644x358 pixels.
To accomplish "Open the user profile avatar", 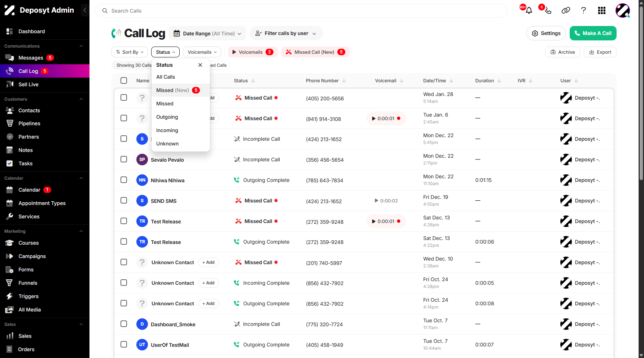I will point(622,10).
